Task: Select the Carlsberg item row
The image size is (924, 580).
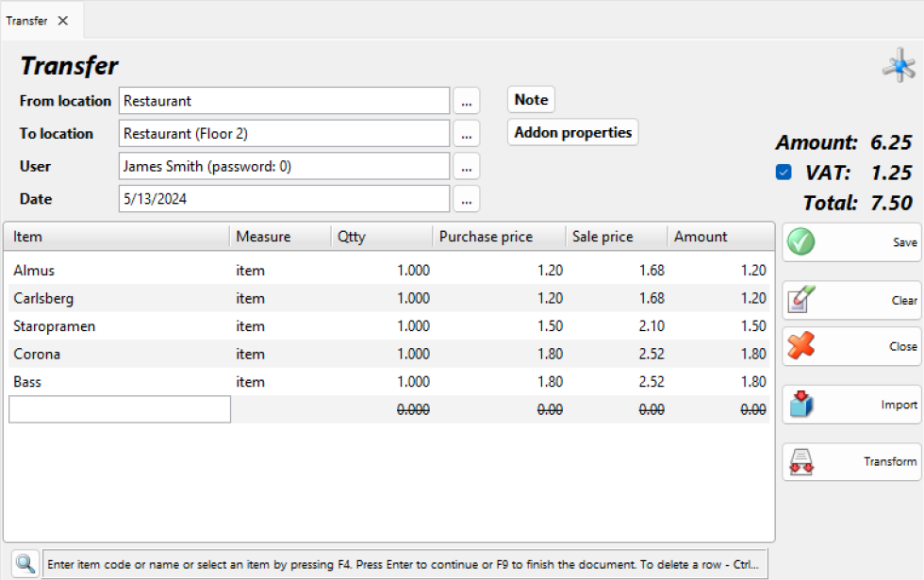Action: tap(387, 298)
